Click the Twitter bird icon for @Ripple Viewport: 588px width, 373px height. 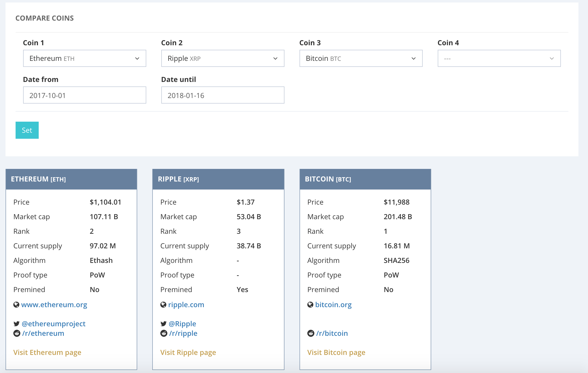(164, 324)
